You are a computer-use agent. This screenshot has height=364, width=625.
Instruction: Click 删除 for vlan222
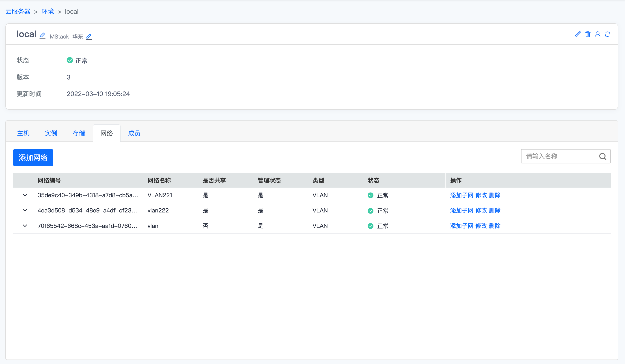pos(495,210)
